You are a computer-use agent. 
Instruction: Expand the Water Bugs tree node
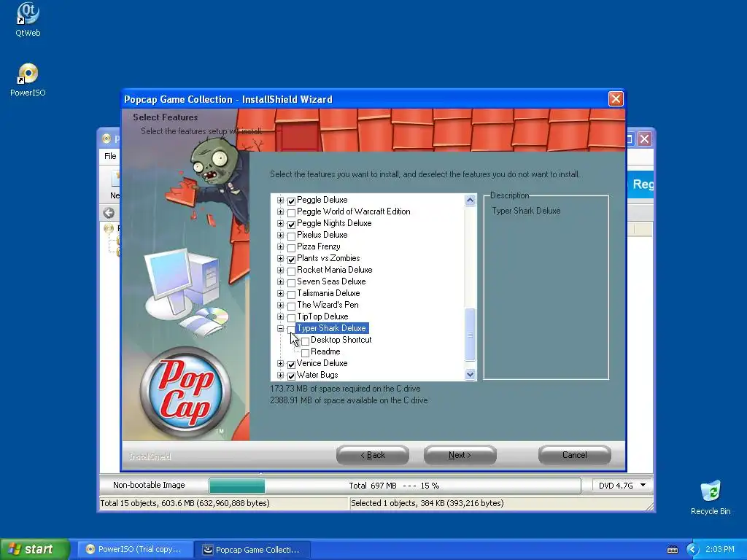[281, 376]
